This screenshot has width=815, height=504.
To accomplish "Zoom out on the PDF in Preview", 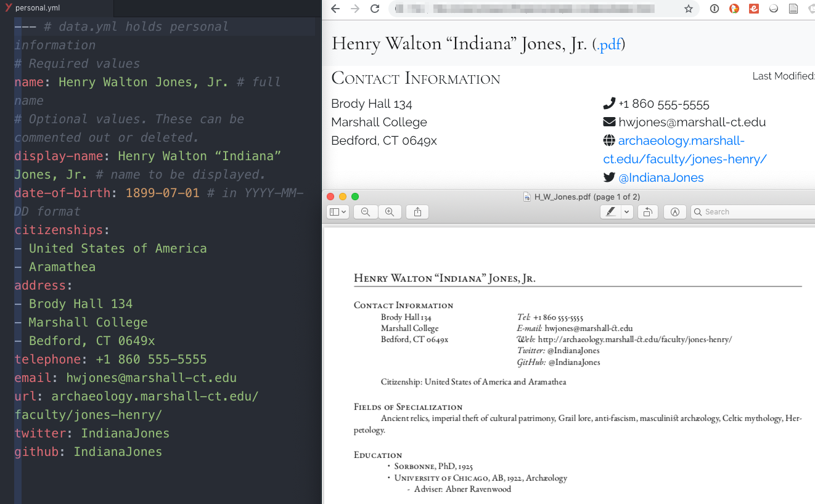I will click(365, 211).
